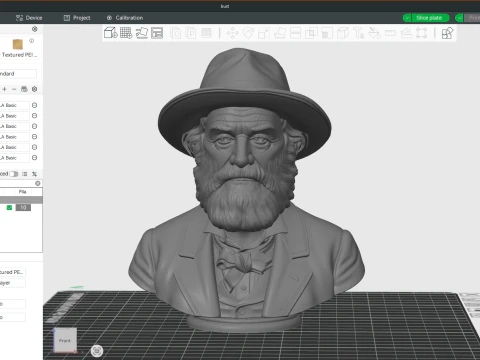Switch to the Calibration tab
The height and width of the screenshot is (360, 480).
click(x=125, y=18)
